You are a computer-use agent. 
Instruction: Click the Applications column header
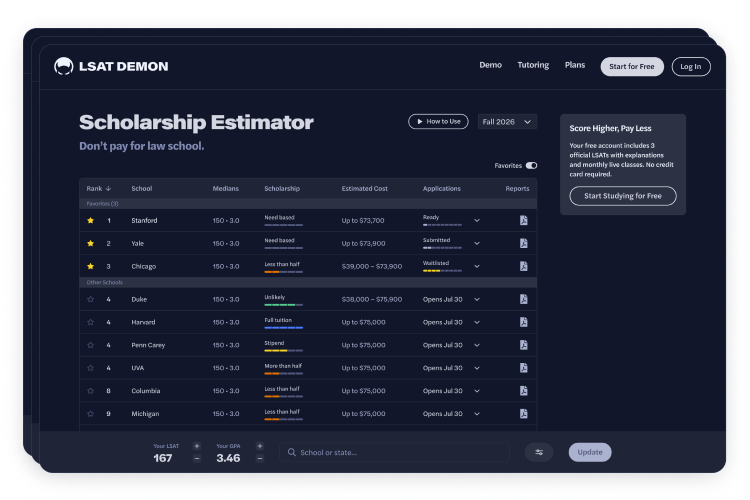pyautogui.click(x=441, y=189)
